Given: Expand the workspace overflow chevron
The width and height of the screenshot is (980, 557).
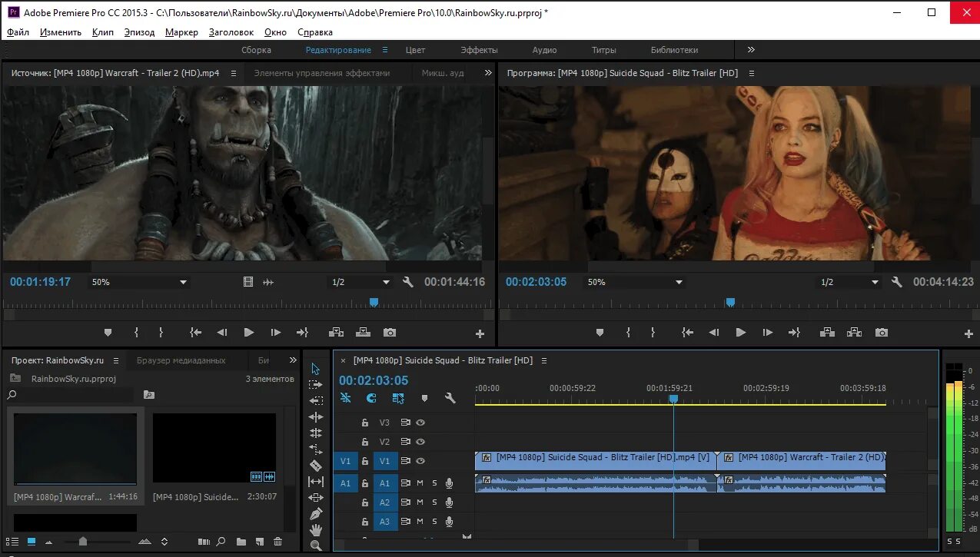Looking at the screenshot, I should 751,50.
